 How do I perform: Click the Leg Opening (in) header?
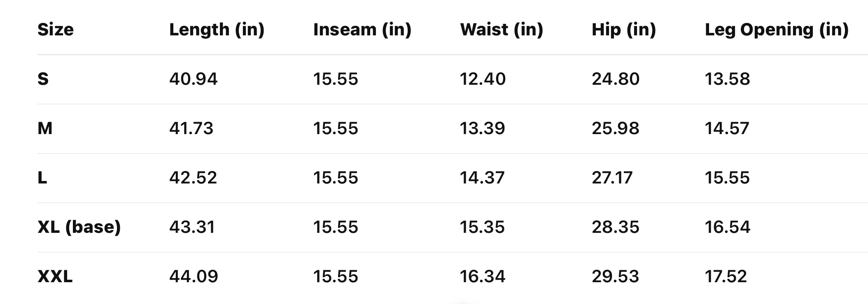point(776,30)
